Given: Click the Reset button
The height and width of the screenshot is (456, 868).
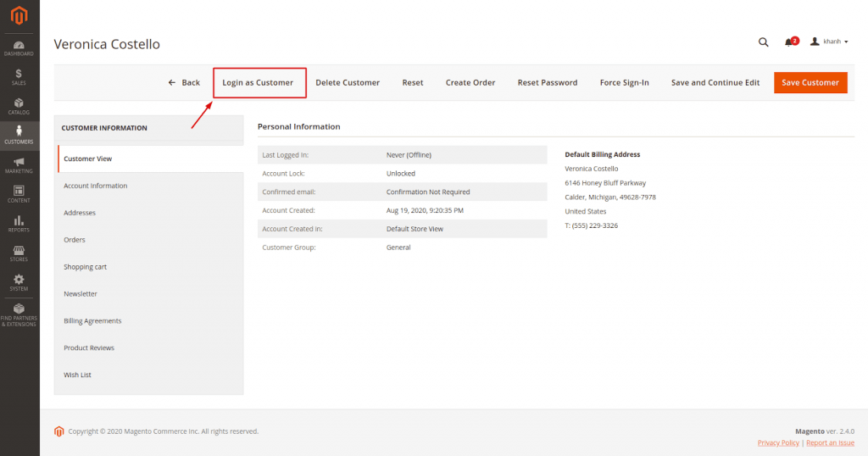Looking at the screenshot, I should coord(413,82).
